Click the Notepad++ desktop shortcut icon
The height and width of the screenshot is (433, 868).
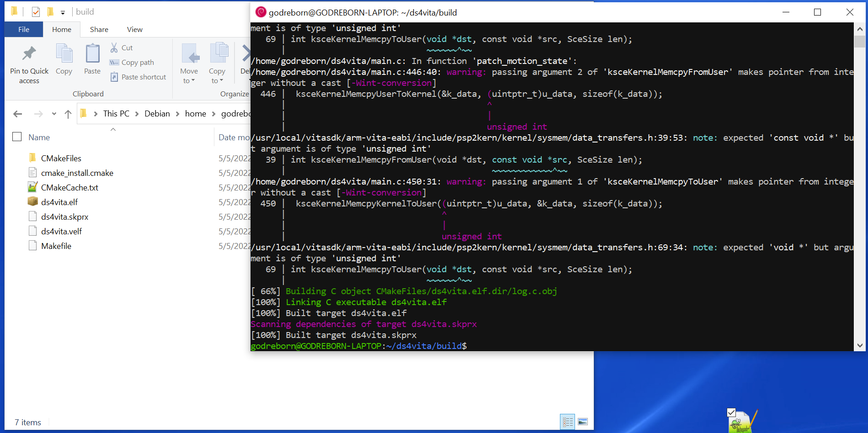pos(743,421)
